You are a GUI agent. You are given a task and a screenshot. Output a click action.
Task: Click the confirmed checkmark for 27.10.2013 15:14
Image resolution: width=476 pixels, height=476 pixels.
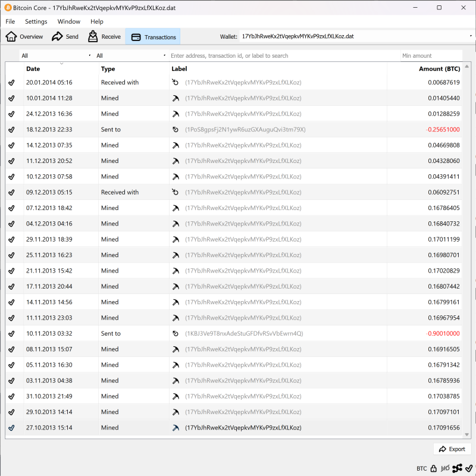point(11,428)
